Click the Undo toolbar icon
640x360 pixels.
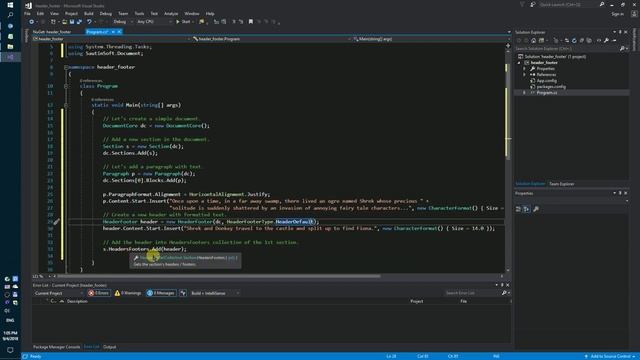(x=89, y=22)
